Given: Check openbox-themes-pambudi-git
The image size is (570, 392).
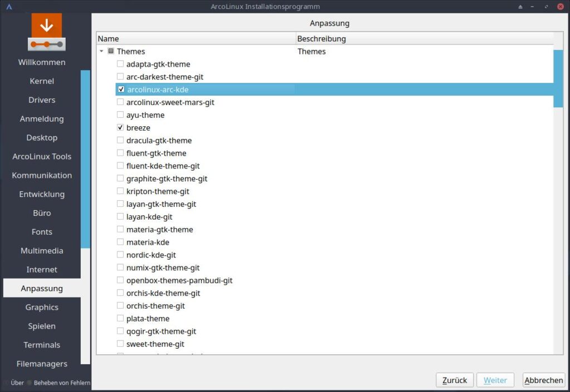Looking at the screenshot, I should [120, 280].
